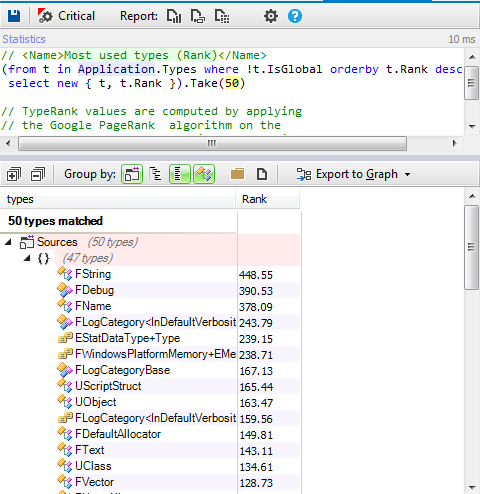Click the brown folder group-by icon

coord(237,174)
